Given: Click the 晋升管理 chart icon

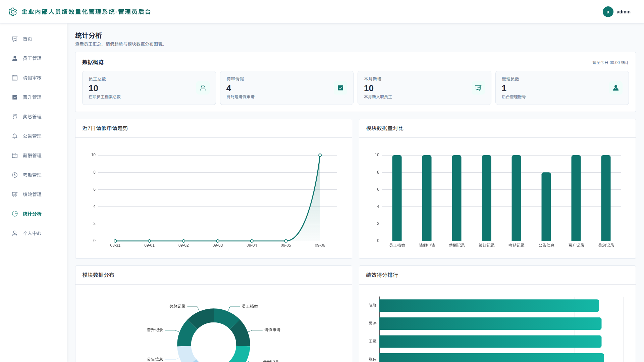Looking at the screenshot, I should pyautogui.click(x=15, y=97).
